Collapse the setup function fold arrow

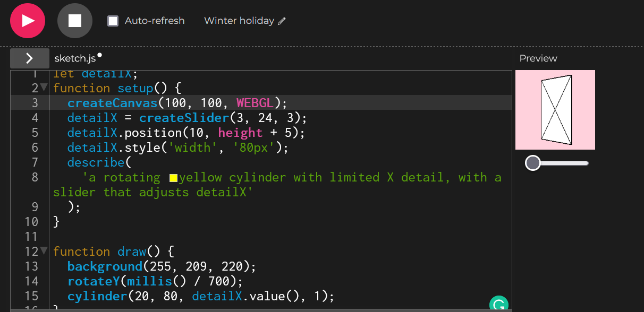point(44,87)
